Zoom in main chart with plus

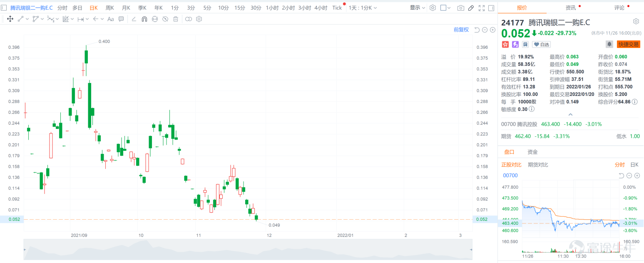492,30
